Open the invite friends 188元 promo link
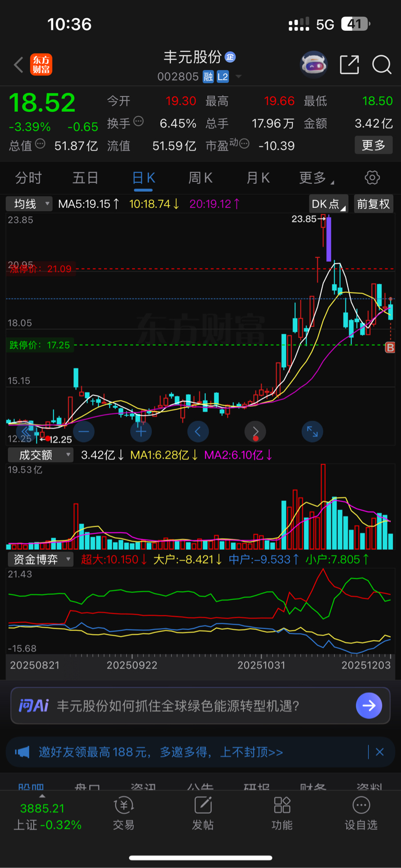 (160, 752)
